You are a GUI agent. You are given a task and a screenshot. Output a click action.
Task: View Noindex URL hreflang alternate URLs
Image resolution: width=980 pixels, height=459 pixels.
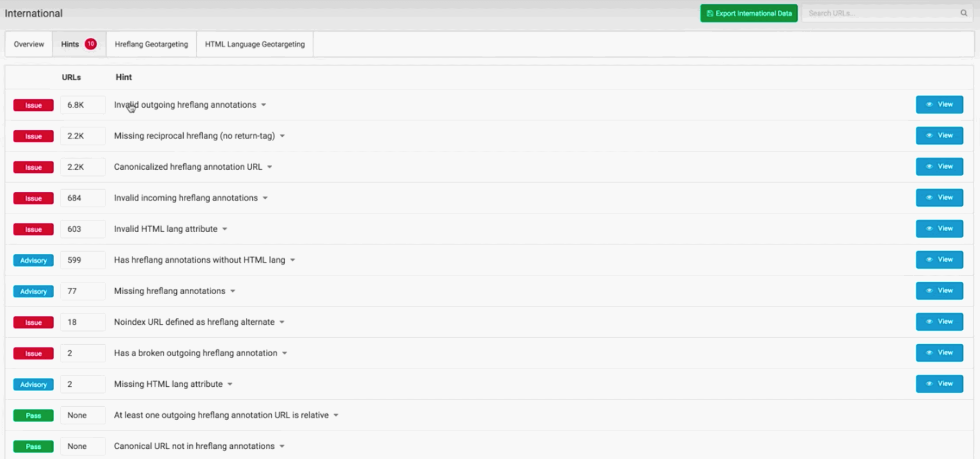point(939,322)
